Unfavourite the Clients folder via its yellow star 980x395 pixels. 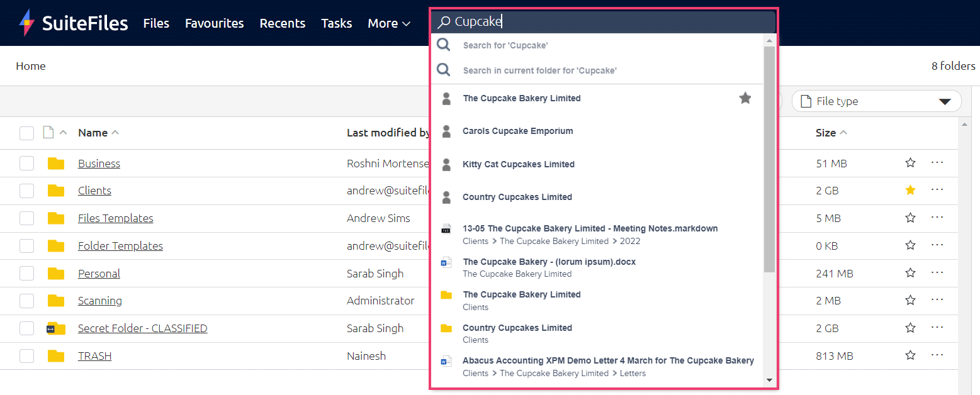(910, 190)
